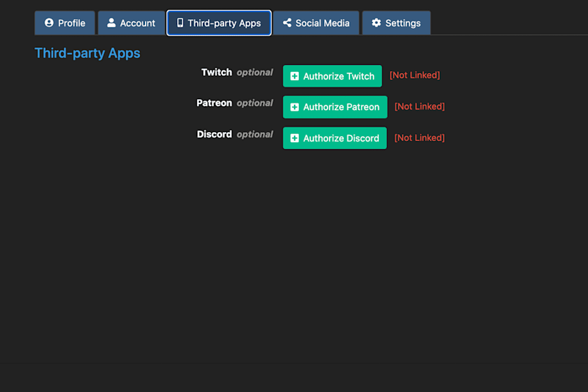Viewport: 588px width, 392px height.
Task: Open the Profile tab label
Action: tap(72, 23)
